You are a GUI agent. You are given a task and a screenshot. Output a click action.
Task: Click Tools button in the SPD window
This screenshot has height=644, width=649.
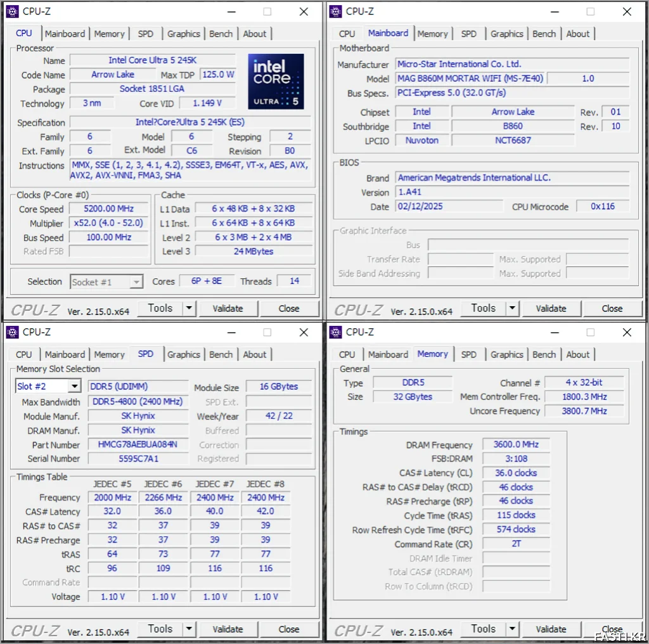[x=160, y=629]
